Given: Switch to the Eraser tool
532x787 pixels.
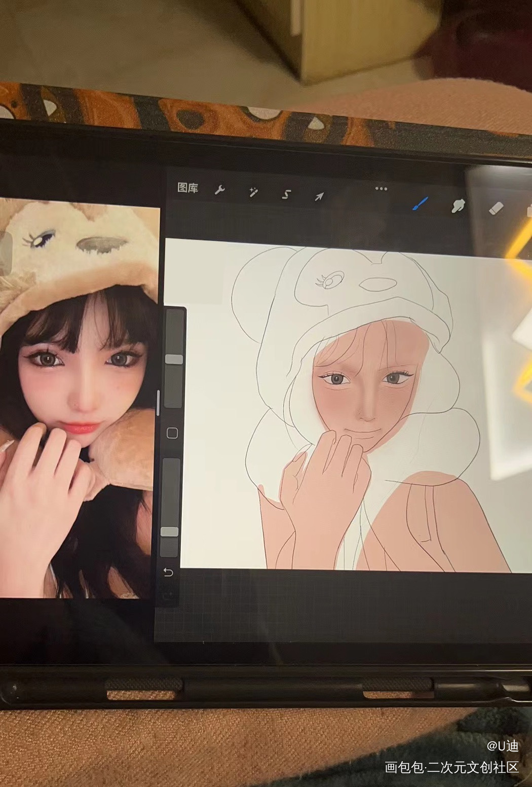Looking at the screenshot, I should click(x=496, y=208).
